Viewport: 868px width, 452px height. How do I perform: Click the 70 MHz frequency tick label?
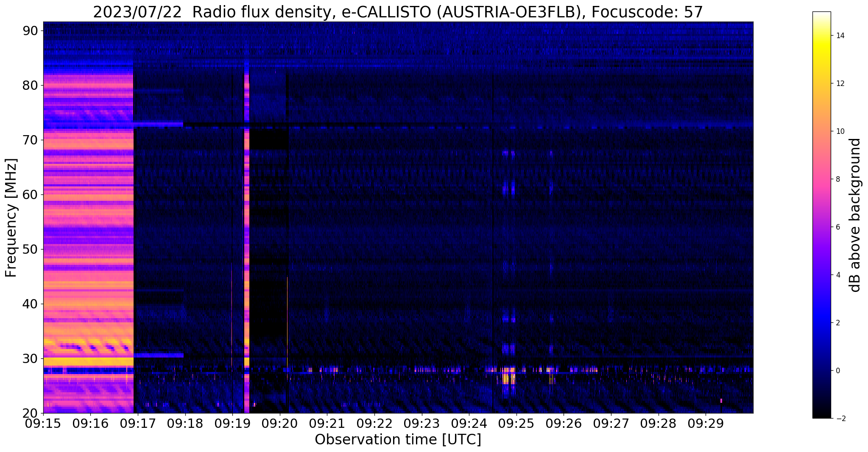pyautogui.click(x=31, y=140)
